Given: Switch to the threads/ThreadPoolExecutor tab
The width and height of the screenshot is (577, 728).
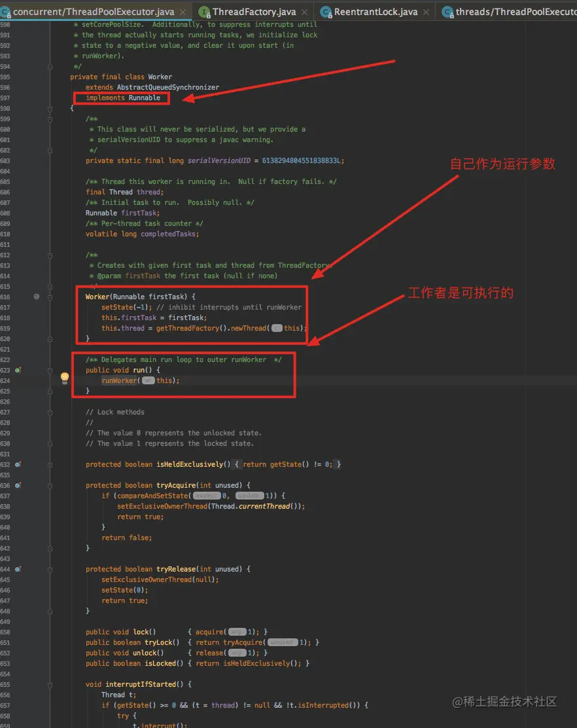Looking at the screenshot, I should pyautogui.click(x=516, y=12).
